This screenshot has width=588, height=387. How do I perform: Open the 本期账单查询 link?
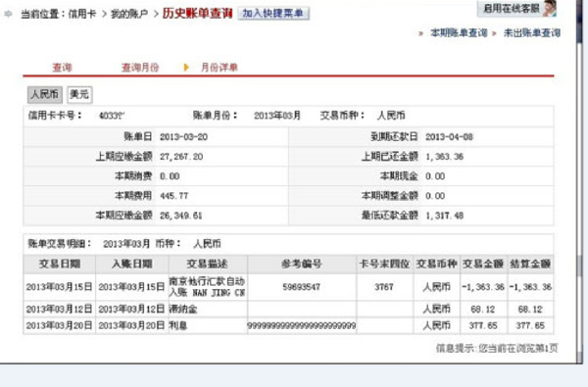tap(459, 33)
